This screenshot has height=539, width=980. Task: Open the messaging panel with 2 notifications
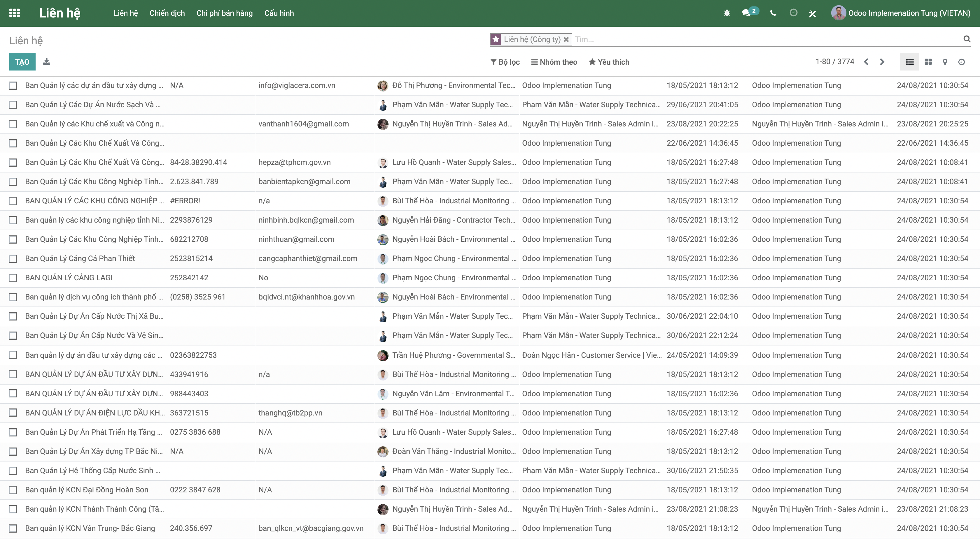tap(747, 13)
